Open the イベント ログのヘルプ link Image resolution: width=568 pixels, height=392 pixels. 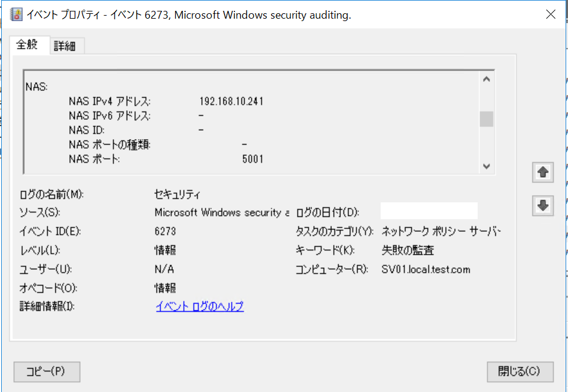click(199, 306)
